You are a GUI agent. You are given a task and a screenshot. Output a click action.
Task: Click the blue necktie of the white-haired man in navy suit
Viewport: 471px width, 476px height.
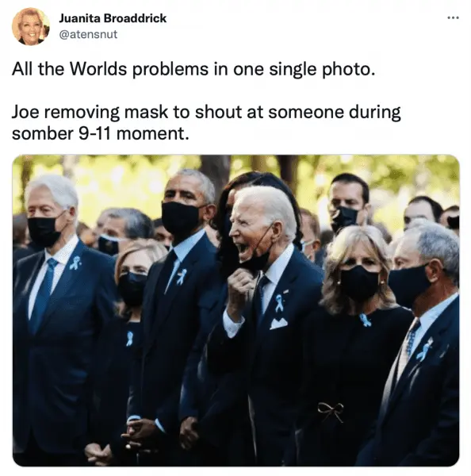click(x=44, y=295)
